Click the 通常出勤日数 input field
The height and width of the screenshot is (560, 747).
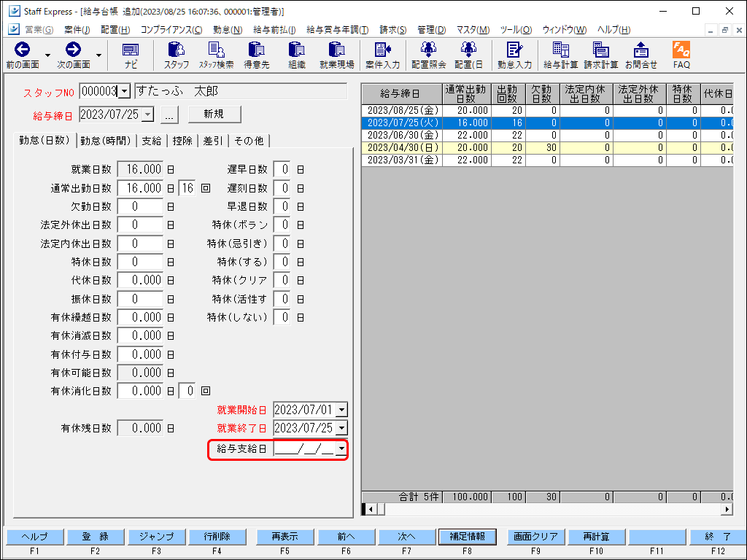pos(140,188)
